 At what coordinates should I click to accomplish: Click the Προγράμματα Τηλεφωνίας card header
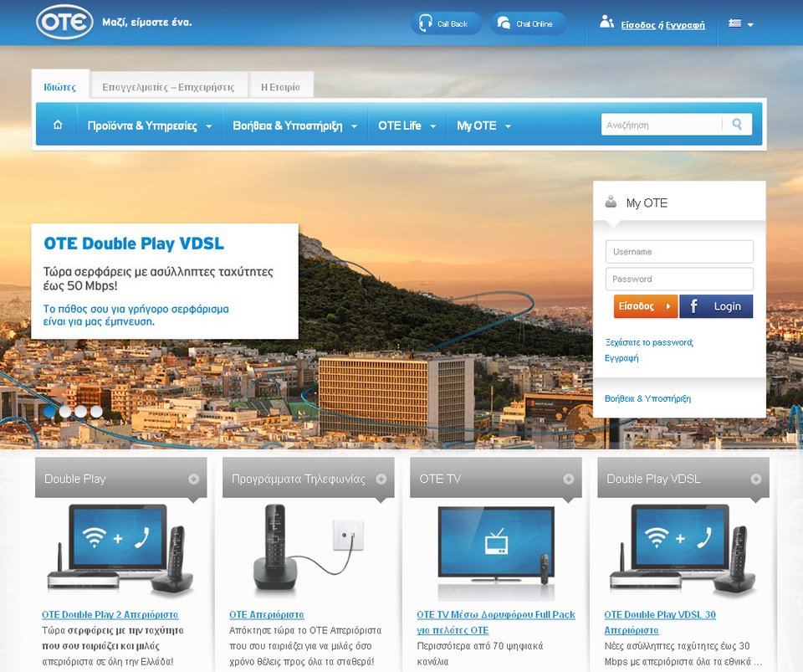(x=309, y=478)
